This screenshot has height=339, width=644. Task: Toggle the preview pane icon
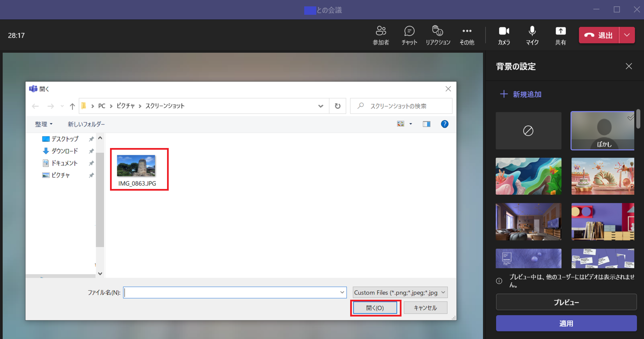coord(426,124)
